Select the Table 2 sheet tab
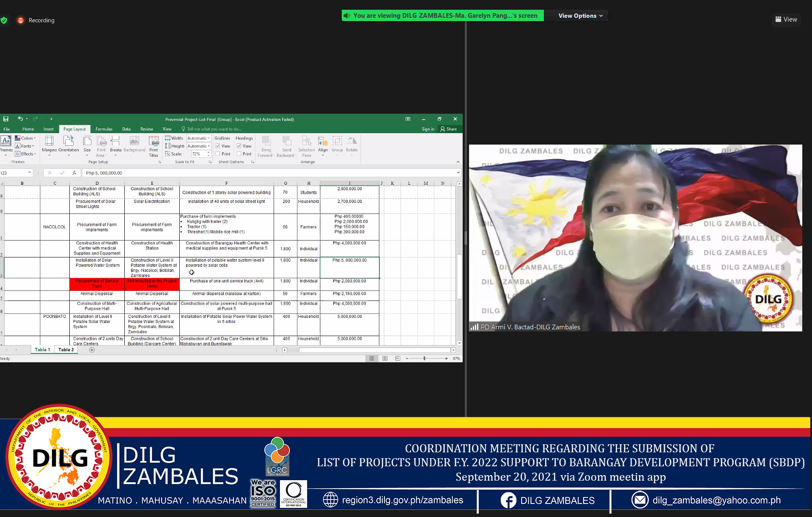Viewport: 812px width, 517px height. 66,350
